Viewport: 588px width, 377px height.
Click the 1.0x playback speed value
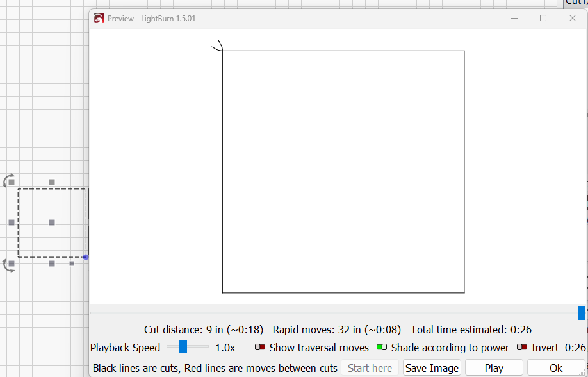click(225, 348)
